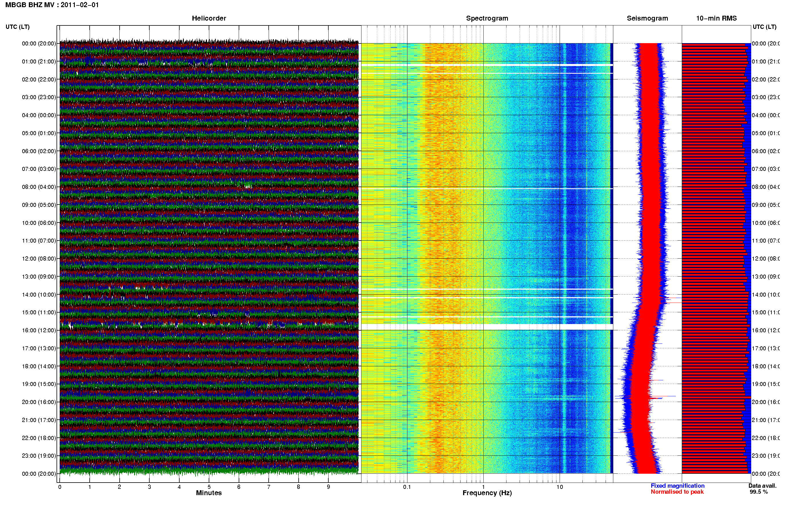Click left axis label 23:00 (19:00)

pyautogui.click(x=39, y=456)
